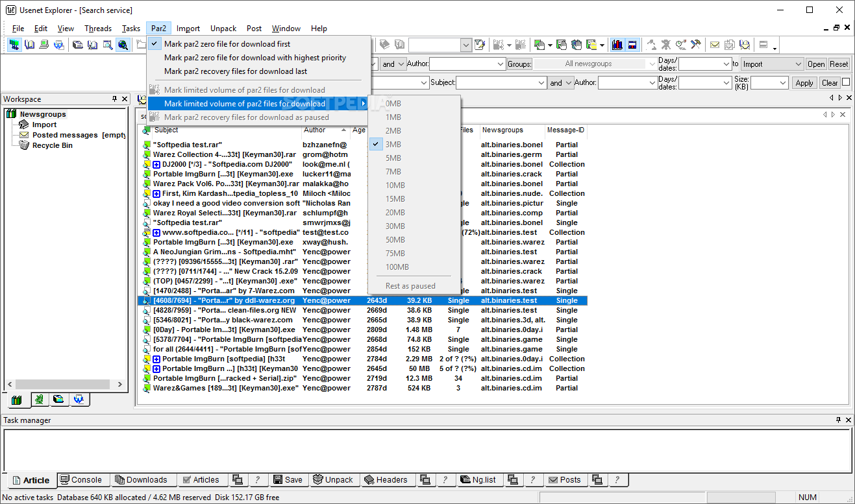Select the 10MB volume option
Image resolution: width=855 pixels, height=504 pixels.
click(414, 186)
